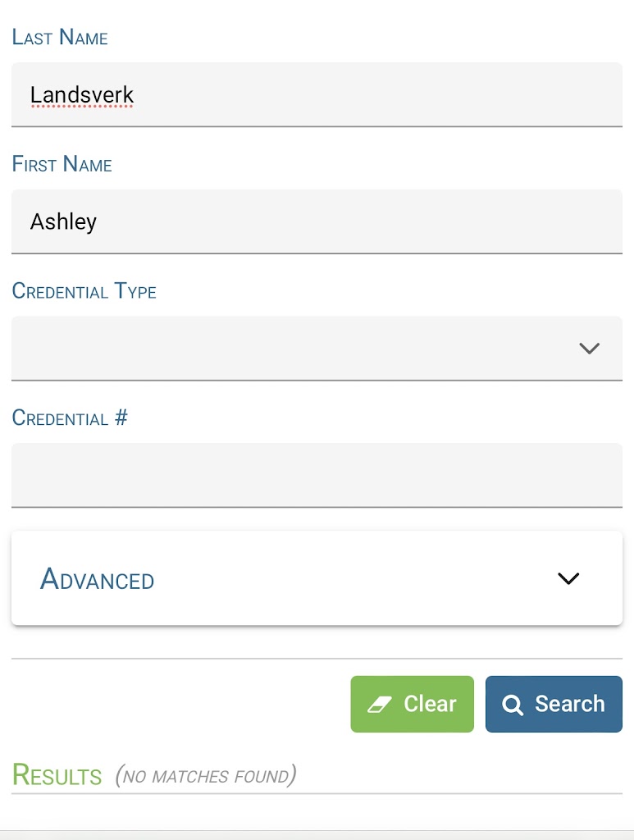Click the Credential Type label

tap(84, 291)
